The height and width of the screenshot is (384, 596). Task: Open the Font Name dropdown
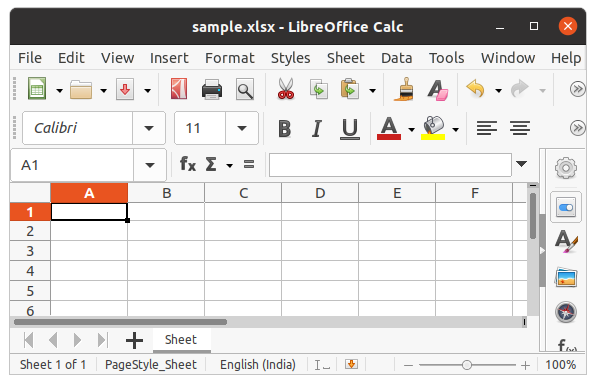tap(149, 128)
